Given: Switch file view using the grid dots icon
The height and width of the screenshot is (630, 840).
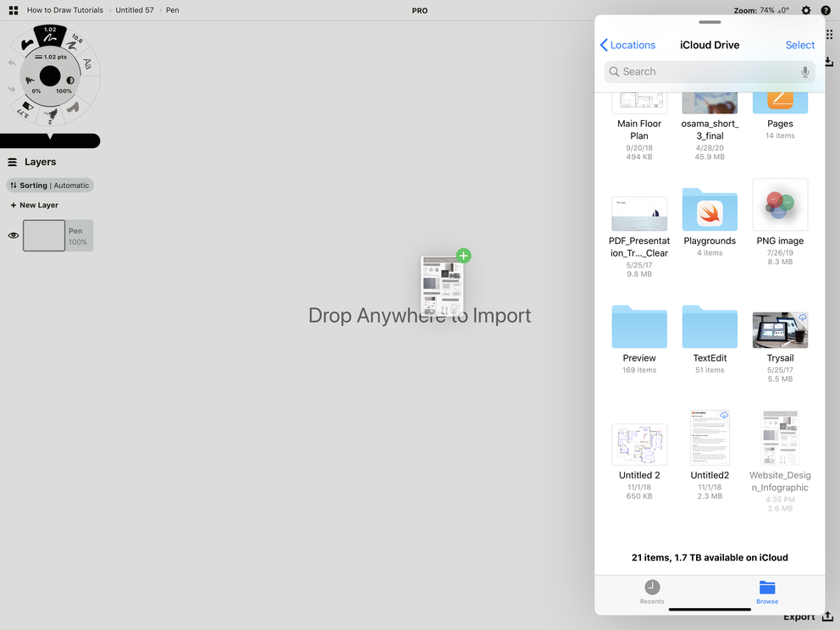Looking at the screenshot, I should 829,34.
